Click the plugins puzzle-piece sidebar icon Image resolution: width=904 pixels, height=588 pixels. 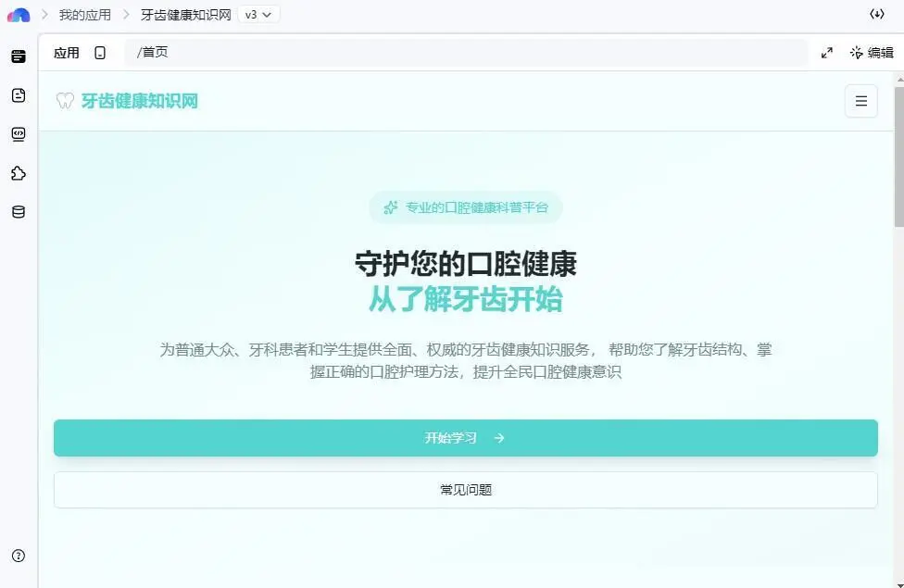pyautogui.click(x=18, y=173)
